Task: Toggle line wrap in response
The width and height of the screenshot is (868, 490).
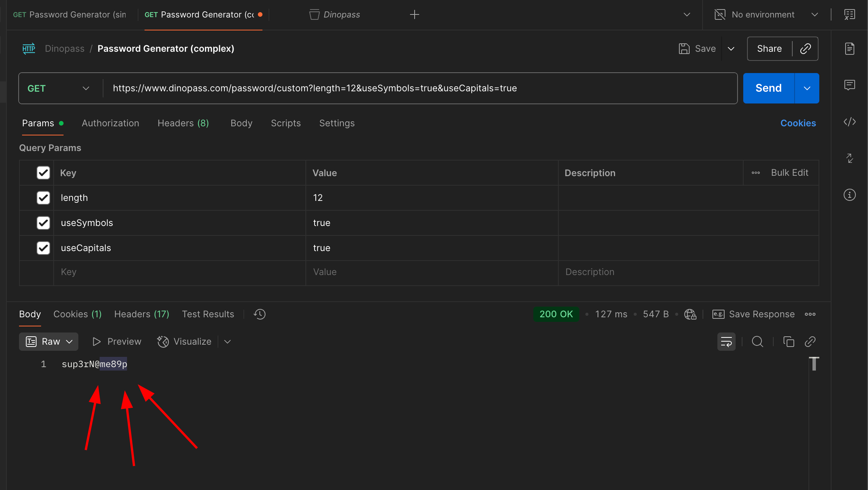Action: tap(726, 342)
